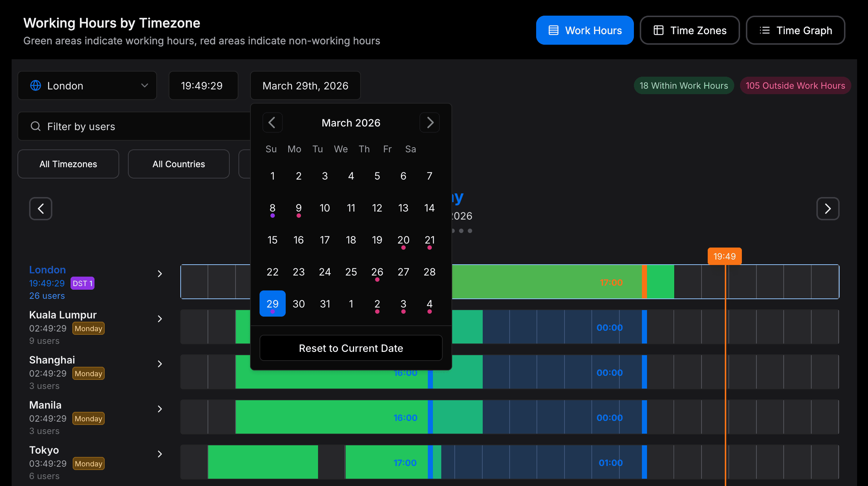Switch to the Work Hours view
Image resolution: width=868 pixels, height=486 pixels.
(584, 30)
